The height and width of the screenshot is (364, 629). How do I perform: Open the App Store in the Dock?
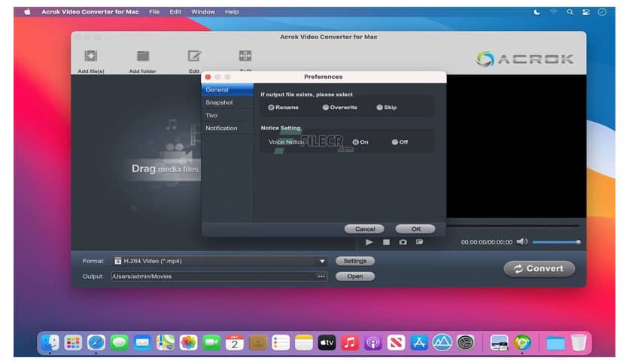pyautogui.click(x=419, y=343)
